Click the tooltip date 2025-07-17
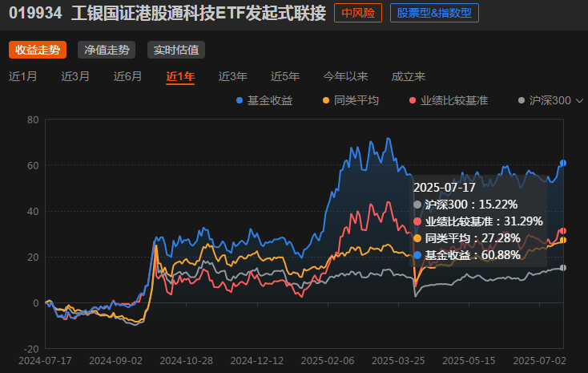The width and height of the screenshot is (588, 373). (445, 188)
